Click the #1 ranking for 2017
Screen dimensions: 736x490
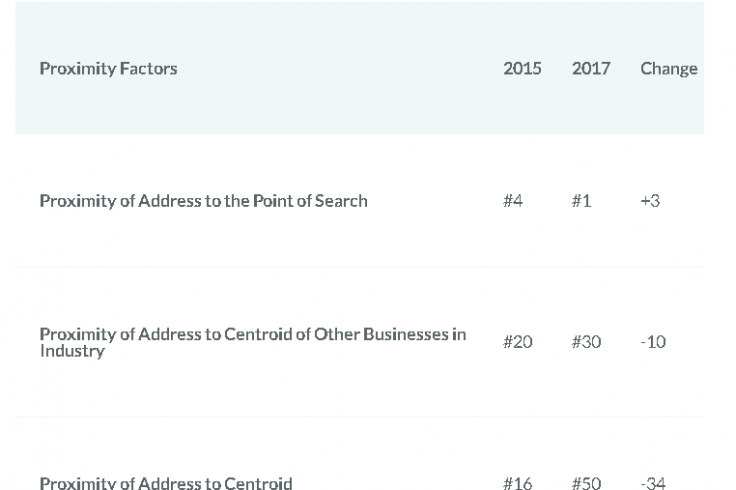(x=581, y=201)
